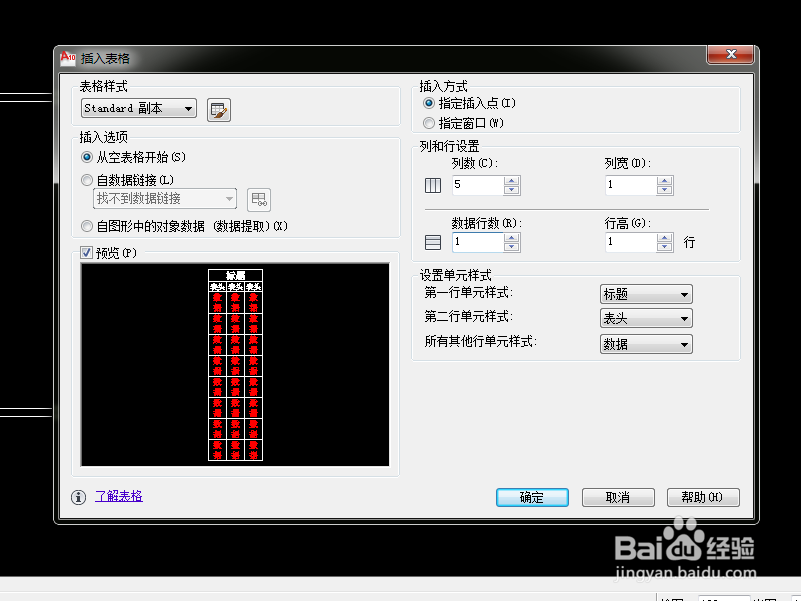Open the Standard 副本 table style dropdown

[x=138, y=108]
